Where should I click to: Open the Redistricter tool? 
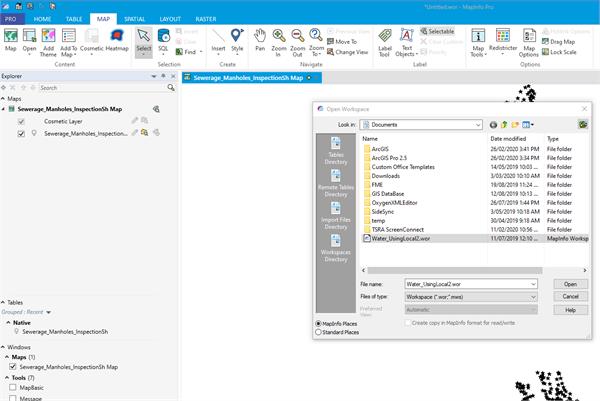pyautogui.click(x=503, y=41)
